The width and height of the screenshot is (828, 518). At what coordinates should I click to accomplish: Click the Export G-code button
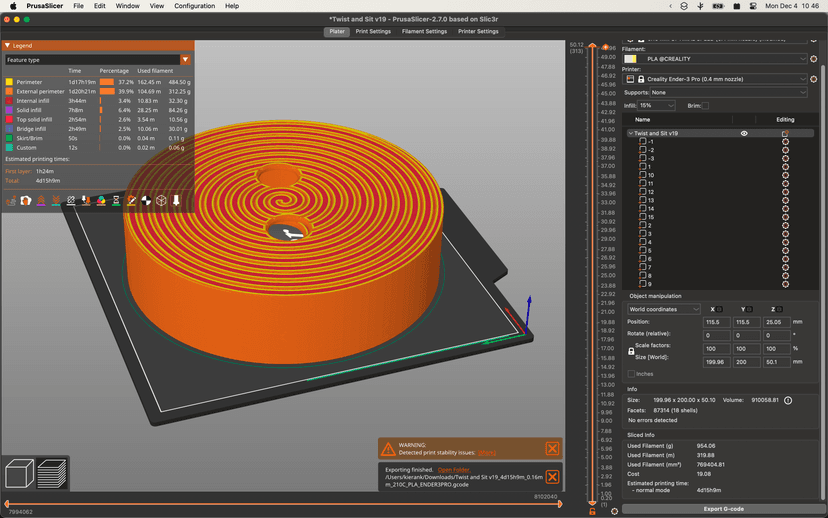click(724, 509)
